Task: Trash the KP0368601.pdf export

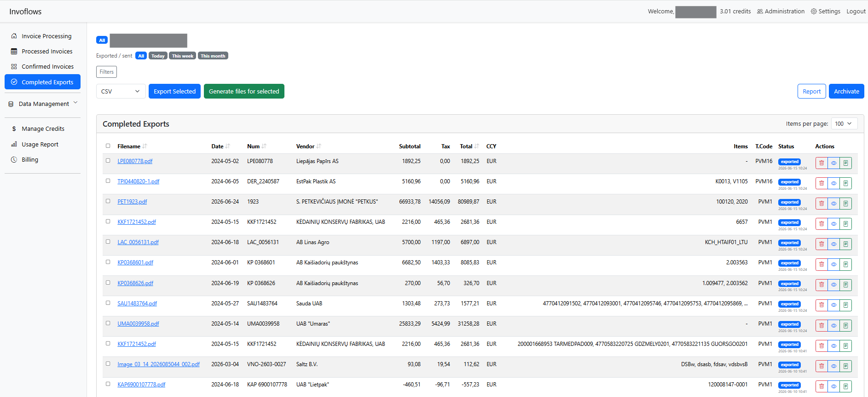Action: click(x=822, y=264)
